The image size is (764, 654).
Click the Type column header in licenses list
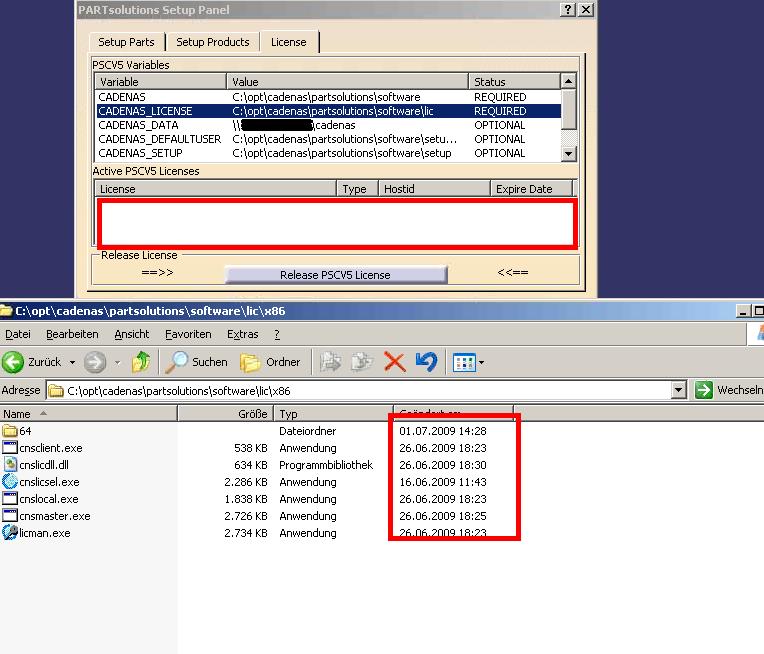click(x=357, y=189)
